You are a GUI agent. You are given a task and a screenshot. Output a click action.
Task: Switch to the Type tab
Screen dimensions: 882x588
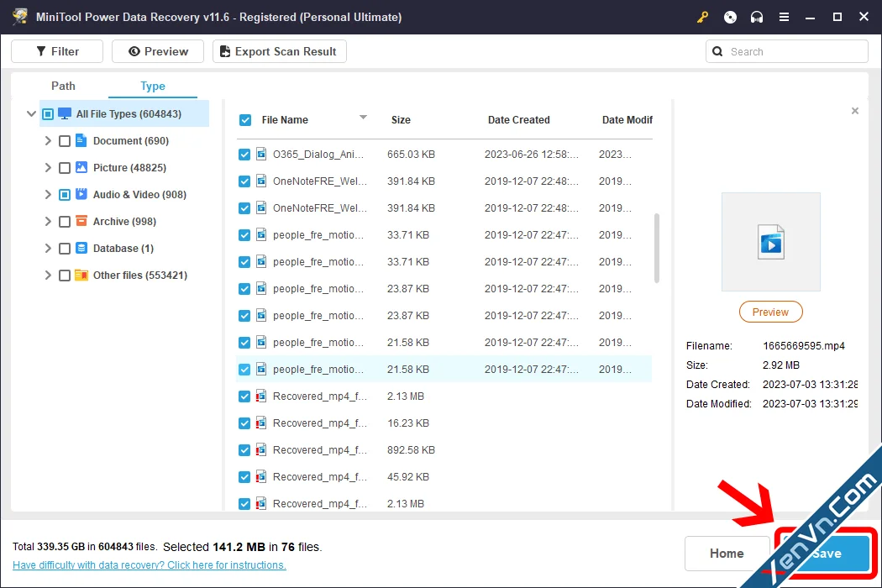(x=152, y=86)
